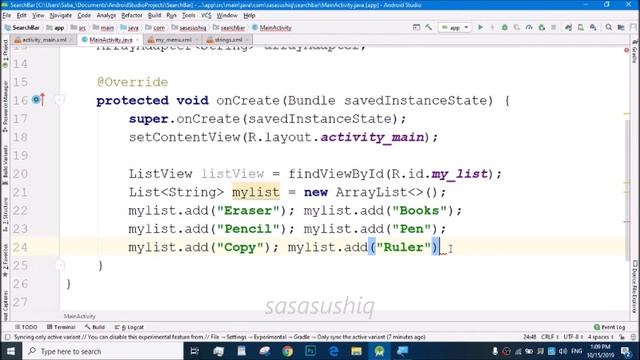Viewport: 640px width, 360px height.
Task: Toggle tool window buttons at status bar corner
Action: 7,337
